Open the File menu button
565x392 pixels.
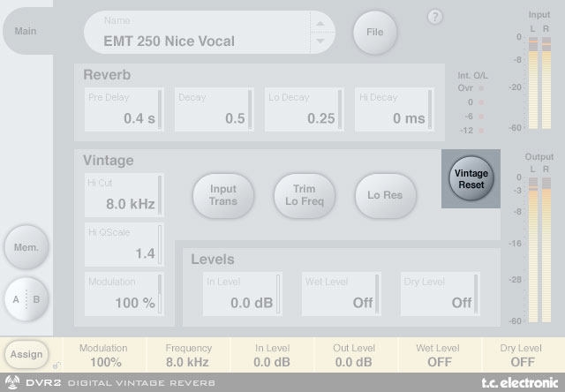[374, 33]
